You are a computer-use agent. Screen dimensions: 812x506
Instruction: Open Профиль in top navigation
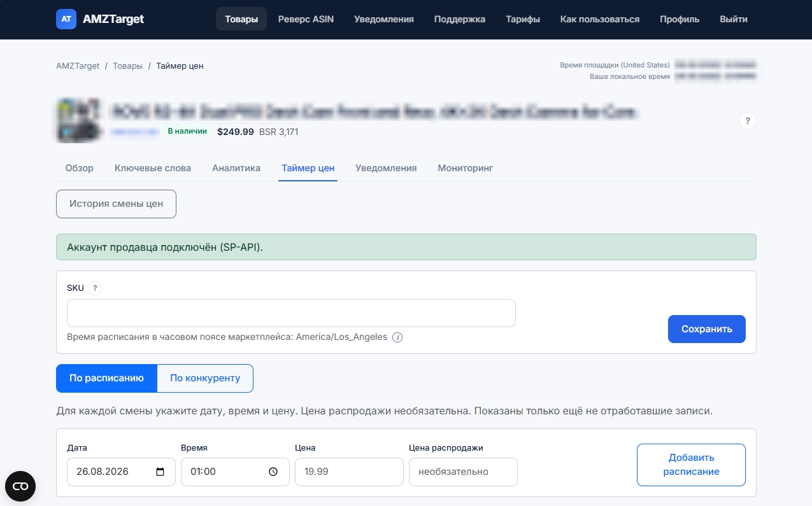coord(680,19)
